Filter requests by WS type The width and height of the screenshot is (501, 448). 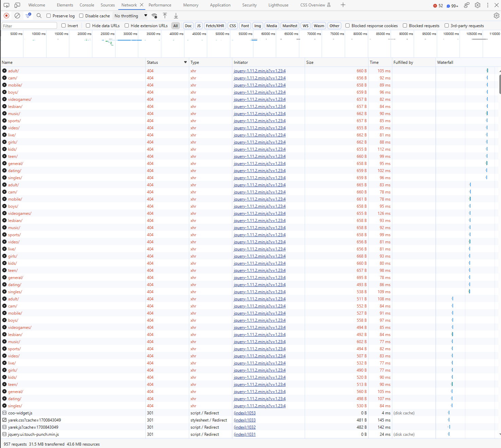pos(306,26)
